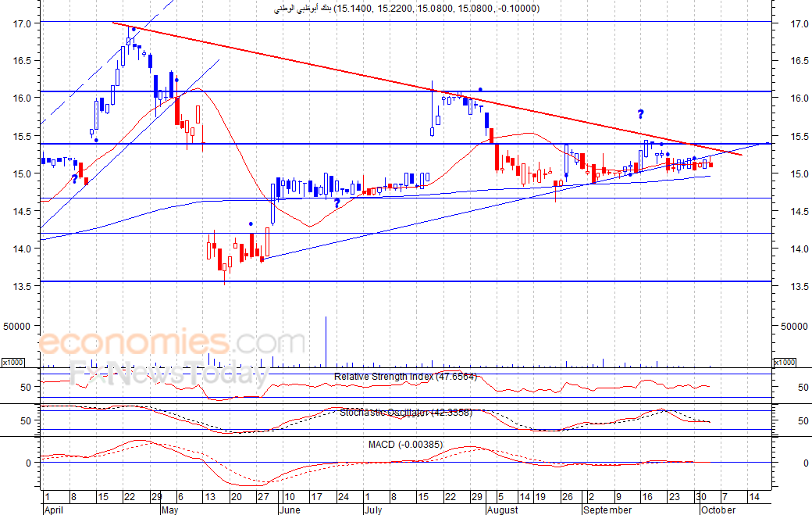Click the date label 23 in September
Viewport: 812px width, 515px height.
[x=675, y=497]
